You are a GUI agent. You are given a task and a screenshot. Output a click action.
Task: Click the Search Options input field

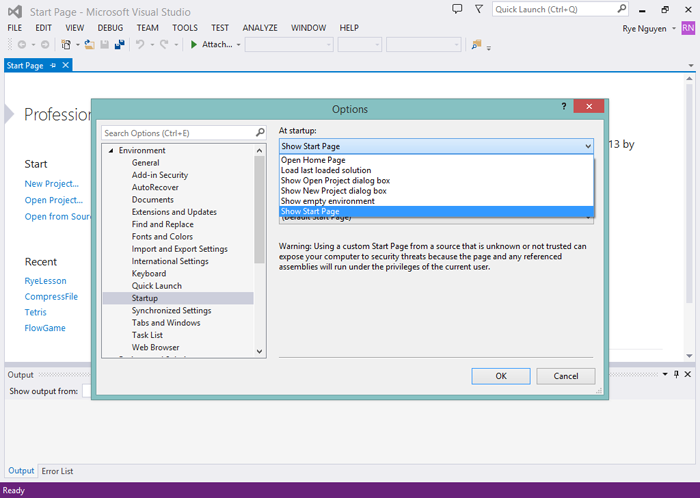pyautogui.click(x=179, y=133)
